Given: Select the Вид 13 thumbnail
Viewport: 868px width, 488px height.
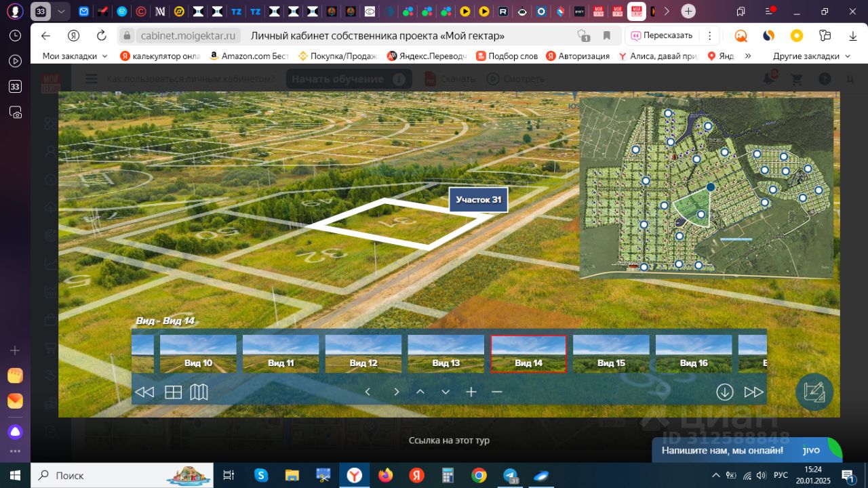Looking at the screenshot, I should pyautogui.click(x=446, y=354).
